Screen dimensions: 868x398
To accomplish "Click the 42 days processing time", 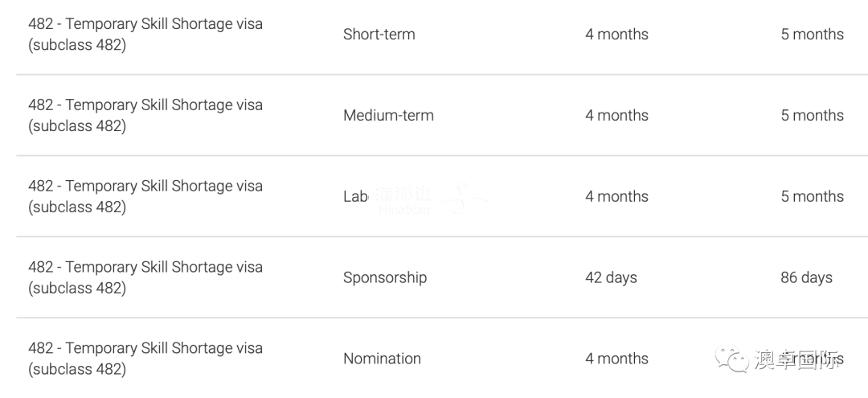I will pyautogui.click(x=611, y=277).
